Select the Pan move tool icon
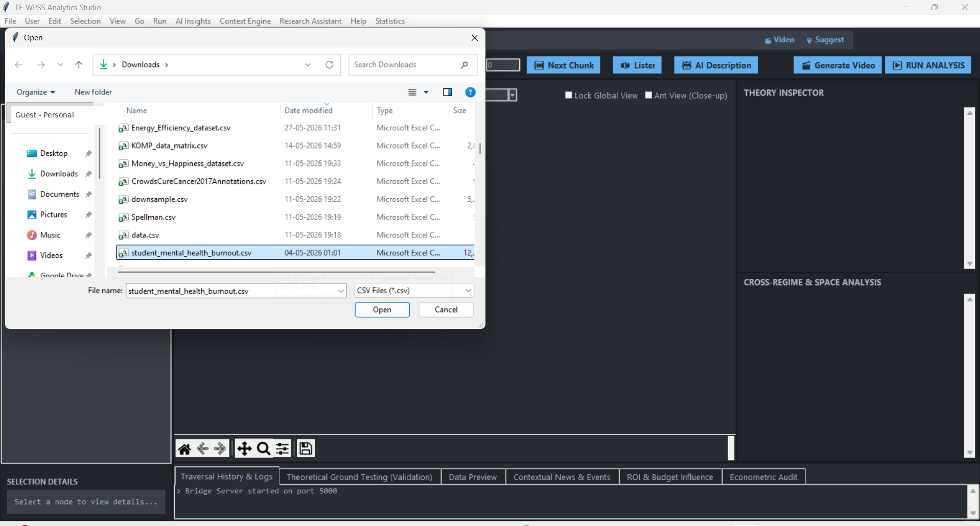The image size is (980, 526). click(x=244, y=449)
